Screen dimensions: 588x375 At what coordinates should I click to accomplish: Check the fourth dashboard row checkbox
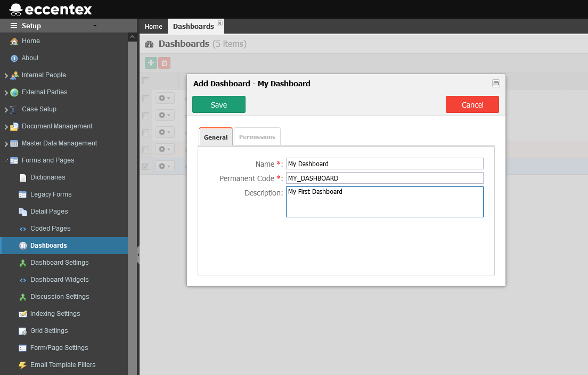(146, 150)
